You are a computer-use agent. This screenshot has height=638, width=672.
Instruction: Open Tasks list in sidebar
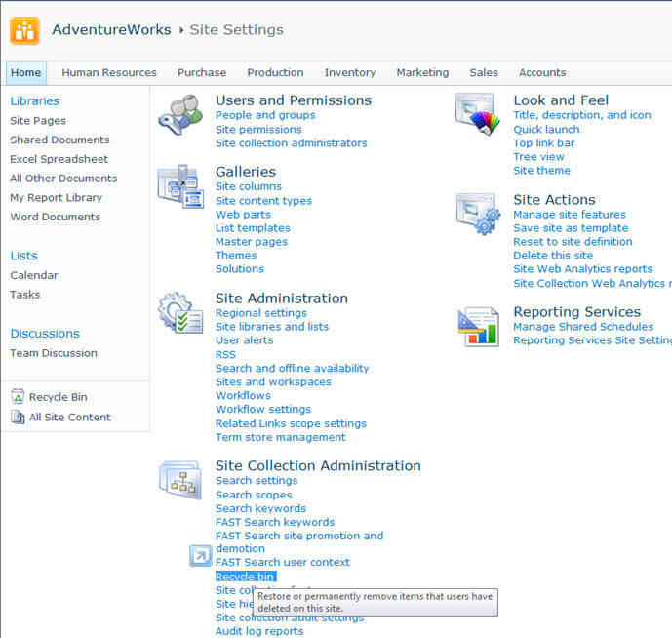click(25, 295)
